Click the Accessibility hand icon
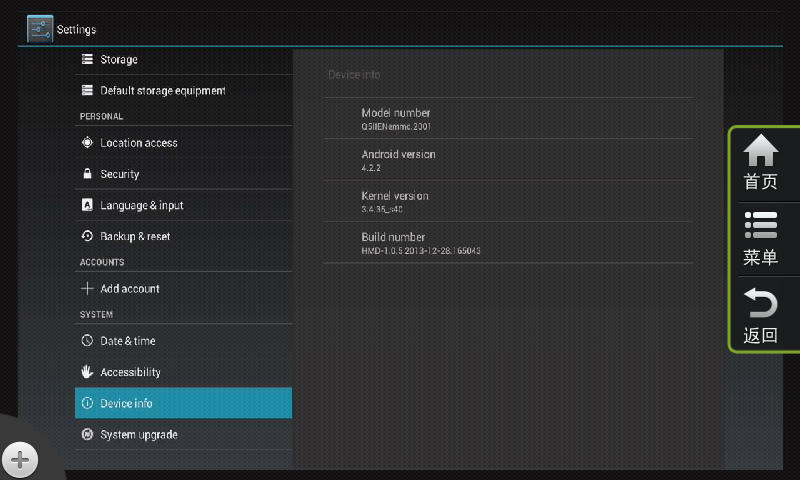This screenshot has width=800, height=480. coord(87,372)
